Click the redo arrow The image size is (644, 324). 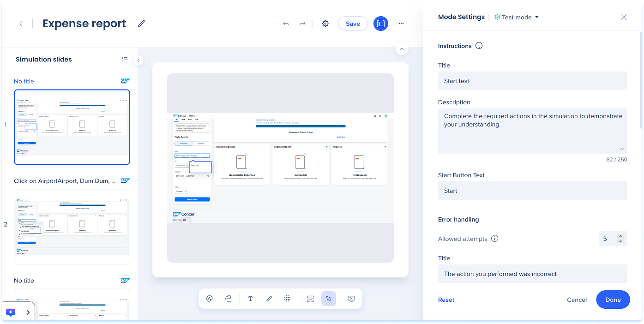tap(302, 24)
